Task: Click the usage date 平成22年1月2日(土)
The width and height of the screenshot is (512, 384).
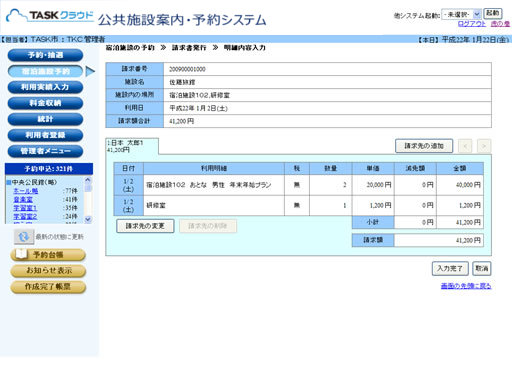Action: (x=198, y=108)
